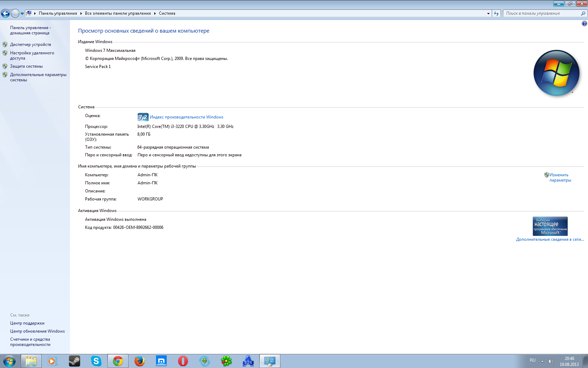This screenshot has width=588, height=368.
Task: Click the RU language indicator
Action: pyautogui.click(x=533, y=360)
